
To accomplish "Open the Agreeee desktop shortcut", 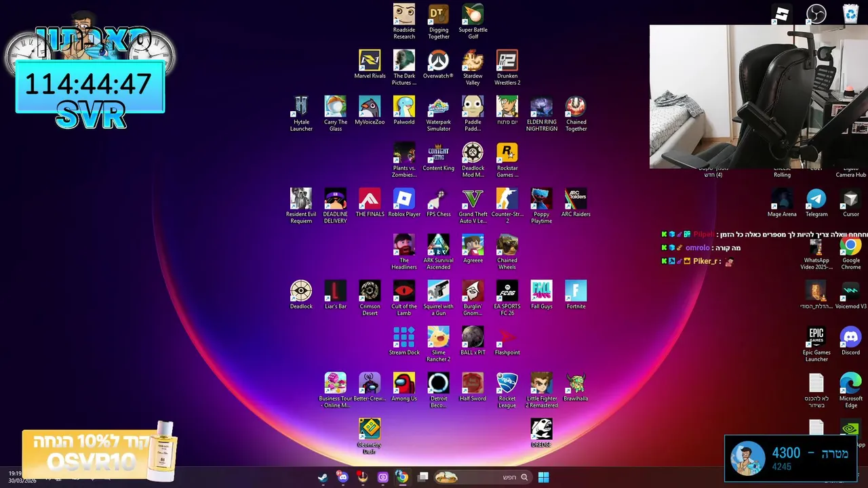I will point(473,245).
